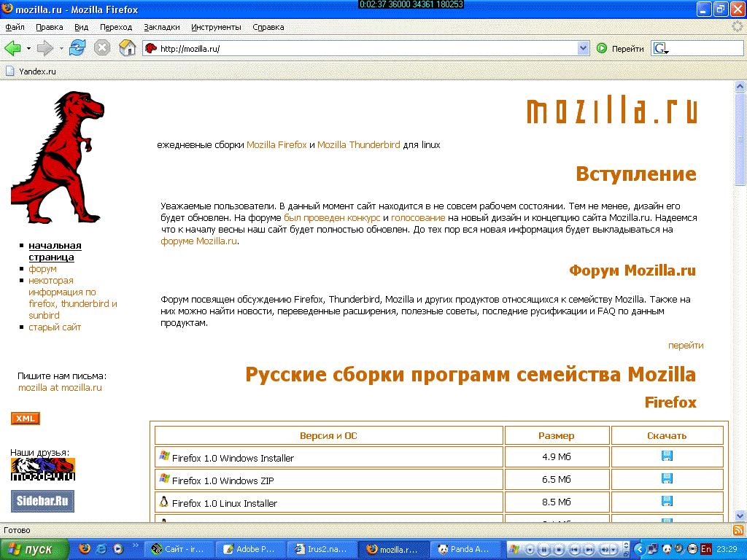Open the mozdev.ru friends banner
Screen dimensions: 747x560
(43, 469)
